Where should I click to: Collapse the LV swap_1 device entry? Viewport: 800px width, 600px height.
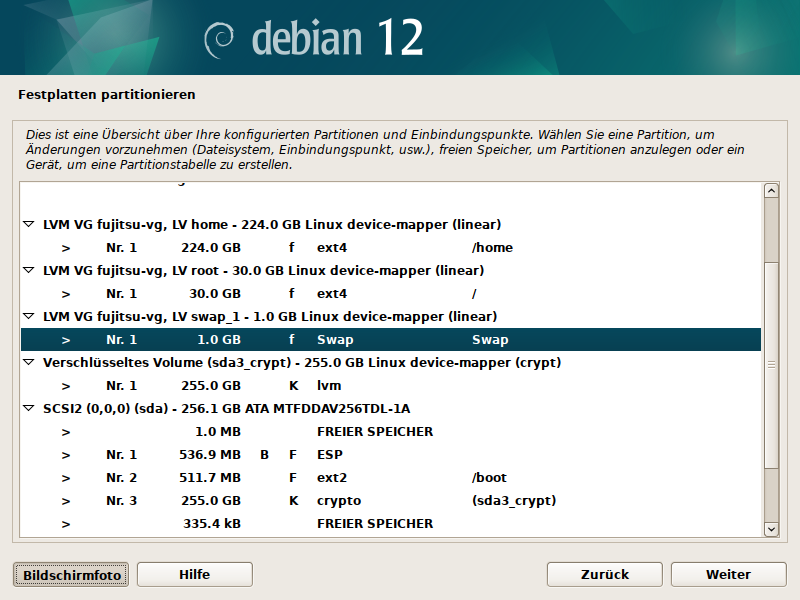pos(28,317)
